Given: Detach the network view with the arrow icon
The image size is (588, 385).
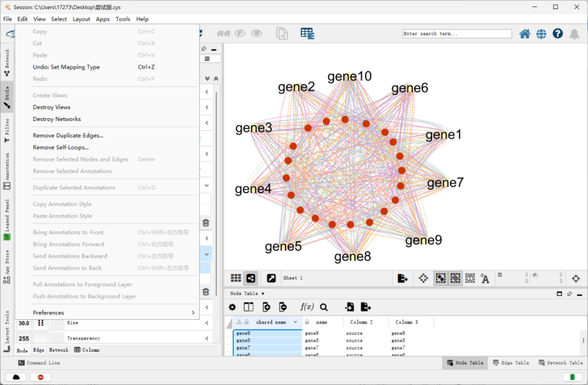Looking at the screenshot, I should (x=271, y=278).
